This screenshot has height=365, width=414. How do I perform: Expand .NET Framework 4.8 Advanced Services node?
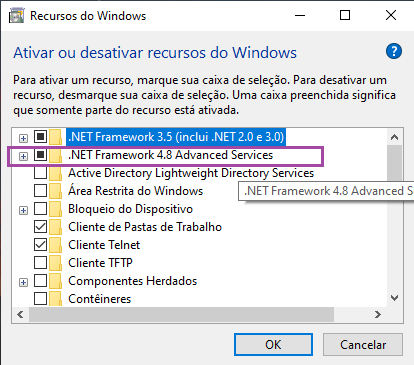[23, 156]
